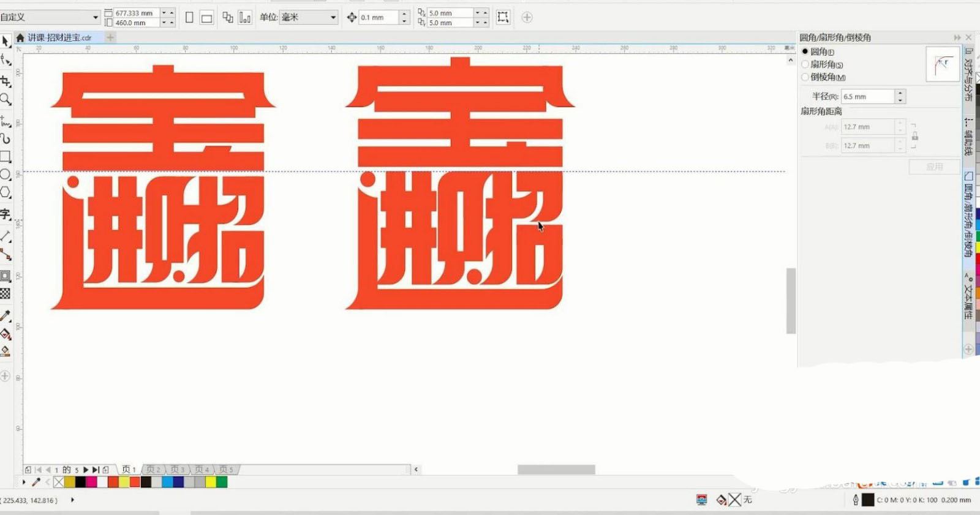Select the Color eyedropper tool in toolbox
This screenshot has width=980, height=515.
[x=6, y=316]
